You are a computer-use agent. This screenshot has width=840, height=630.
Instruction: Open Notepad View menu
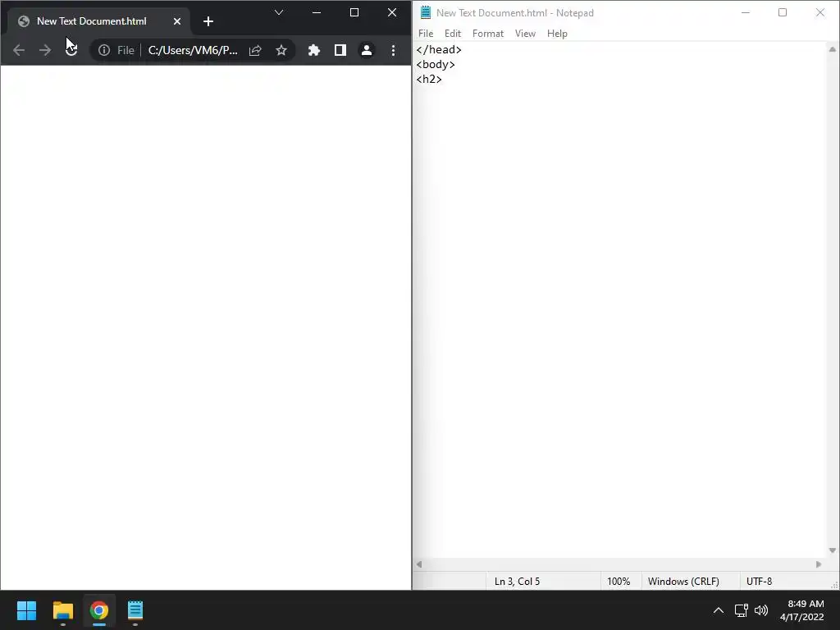(x=525, y=33)
